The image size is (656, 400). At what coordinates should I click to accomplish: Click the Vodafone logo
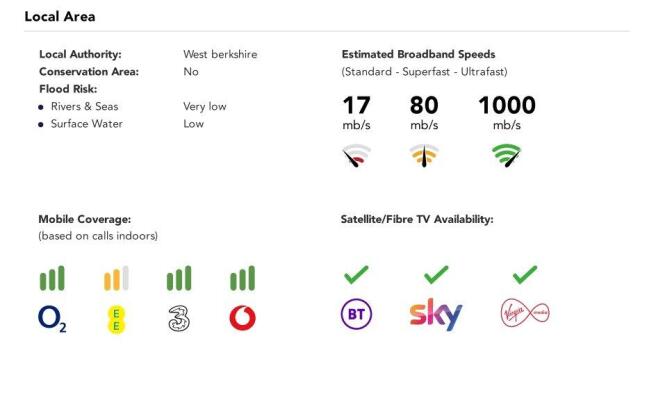click(x=243, y=318)
